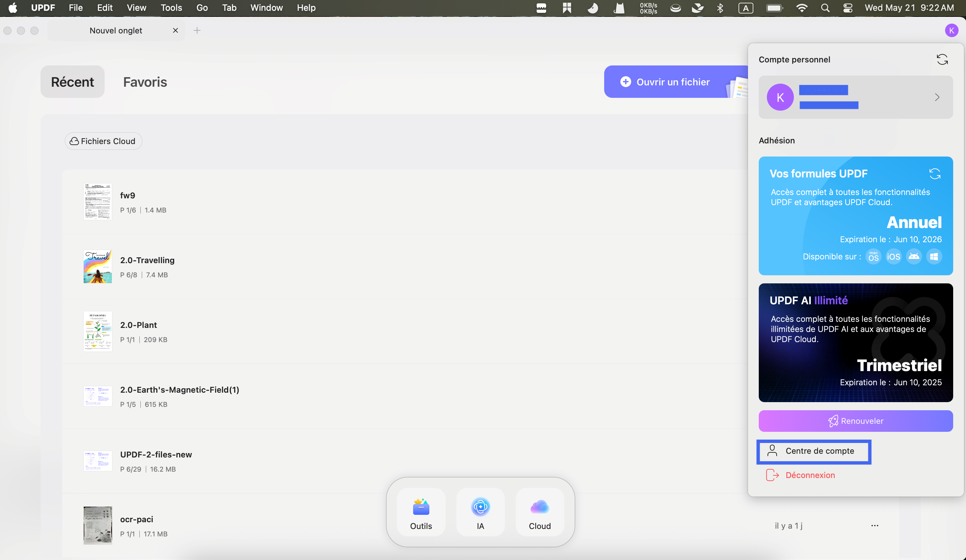Open the Tab menu

point(229,8)
